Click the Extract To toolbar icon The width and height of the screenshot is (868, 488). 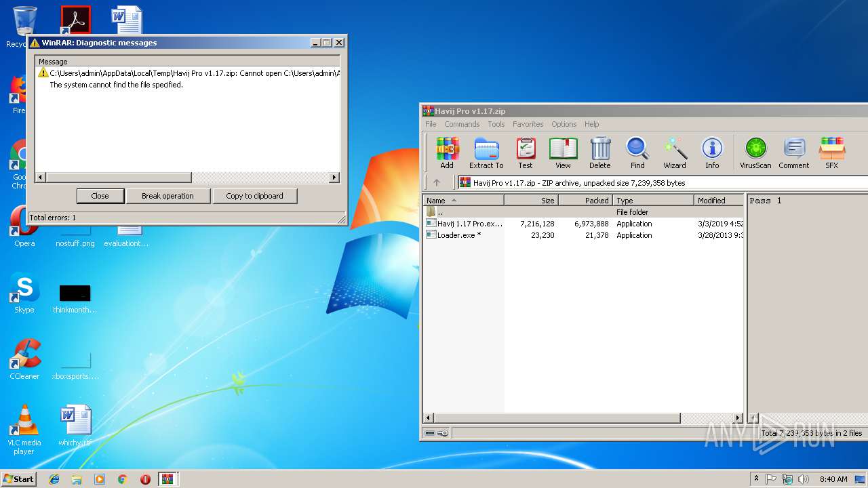(486, 152)
